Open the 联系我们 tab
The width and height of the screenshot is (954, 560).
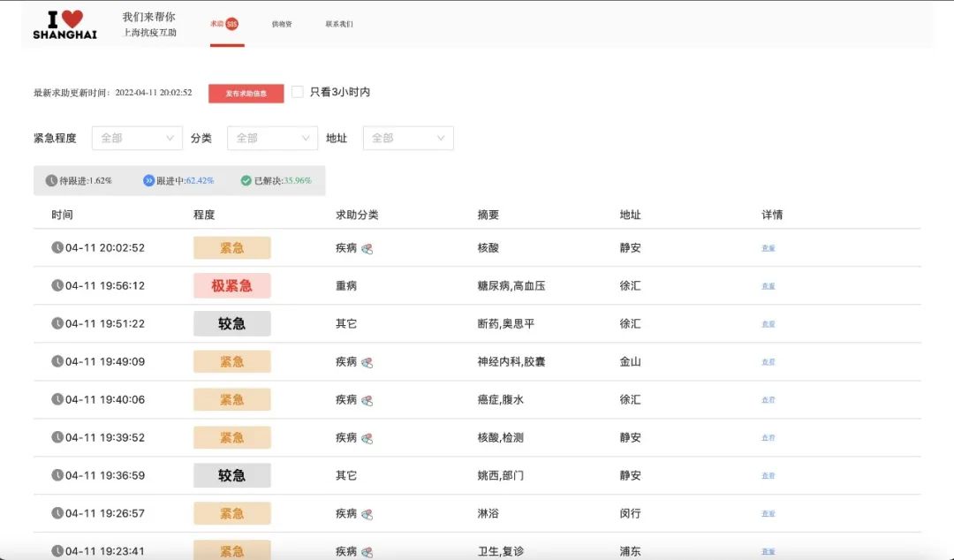point(339,25)
